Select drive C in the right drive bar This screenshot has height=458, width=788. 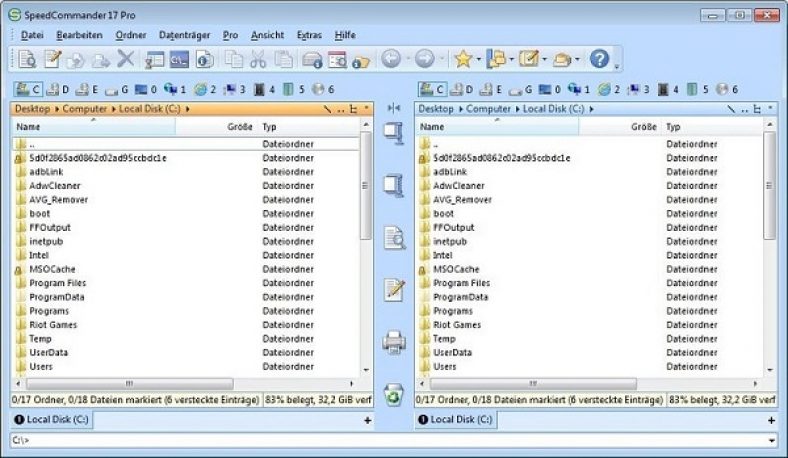point(432,89)
